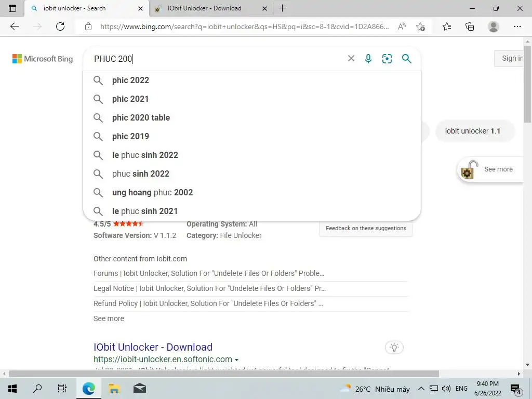Image resolution: width=532 pixels, height=399 pixels.
Task: Open the IObit Unlocker - Download result title
Action: click(153, 347)
